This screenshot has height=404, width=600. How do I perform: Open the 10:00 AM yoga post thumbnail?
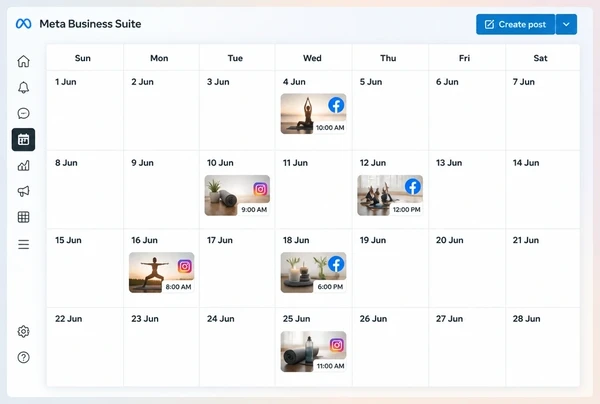[313, 114]
